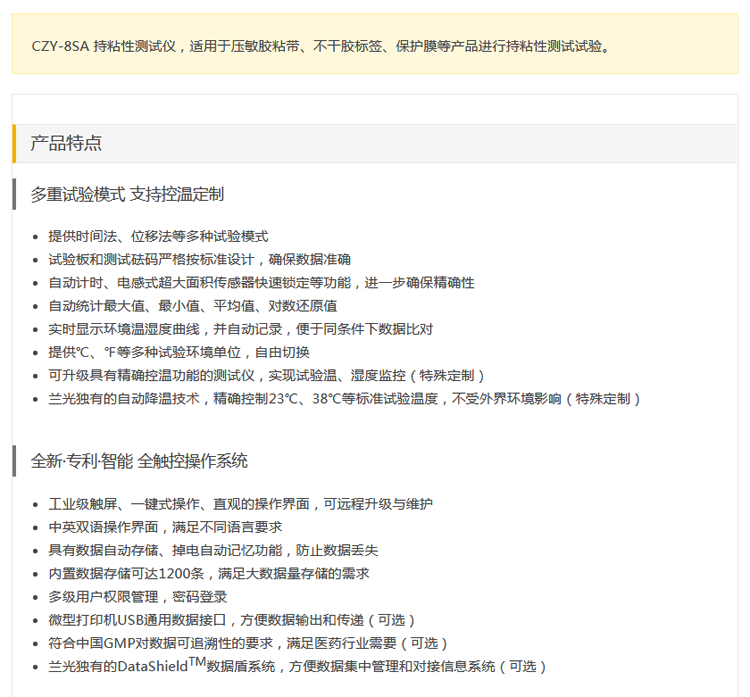750x697 pixels.
Task: Click the 兰光独有的自动降温技术 bullet
Action: point(344,398)
